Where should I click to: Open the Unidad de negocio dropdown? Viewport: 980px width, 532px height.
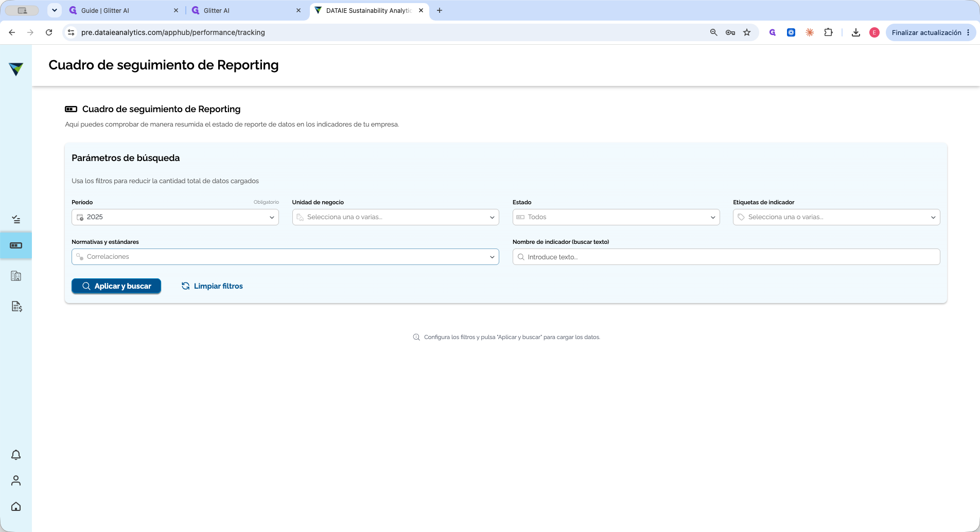395,217
